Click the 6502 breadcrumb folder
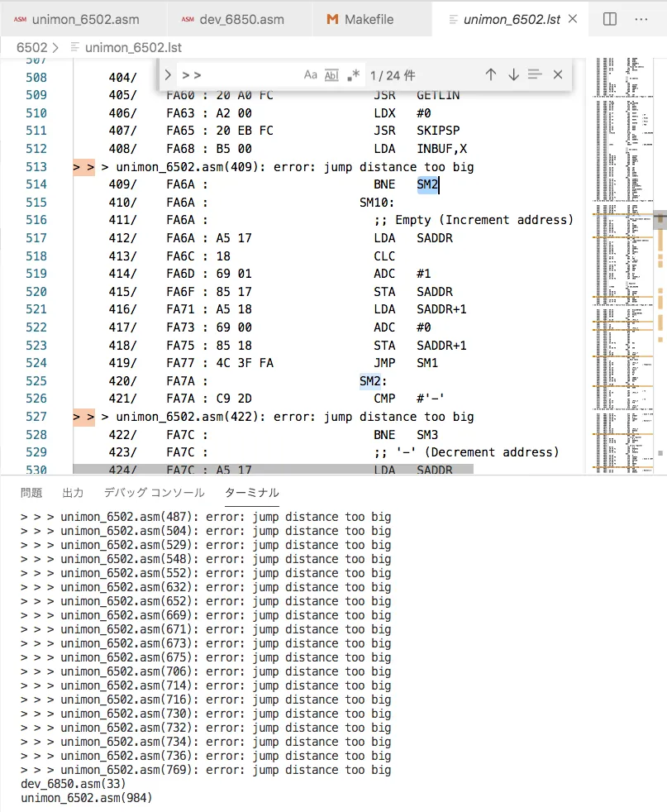The image size is (667, 812). coord(31,48)
